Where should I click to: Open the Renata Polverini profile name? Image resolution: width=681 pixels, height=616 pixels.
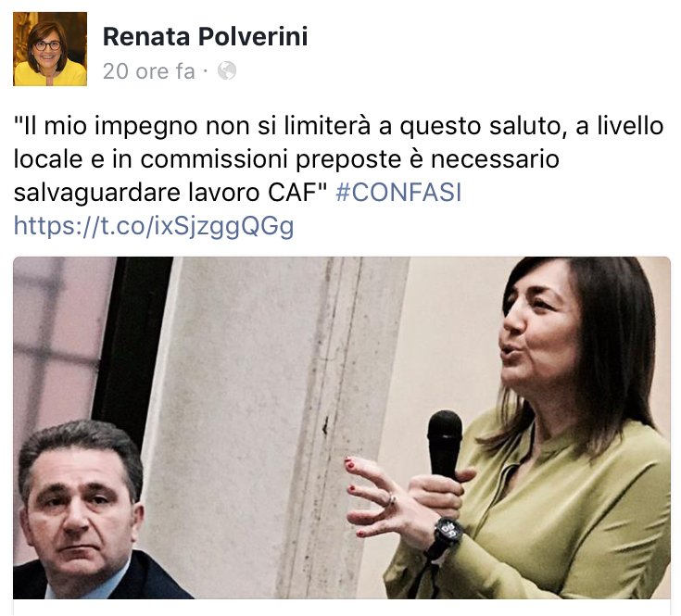click(x=206, y=36)
